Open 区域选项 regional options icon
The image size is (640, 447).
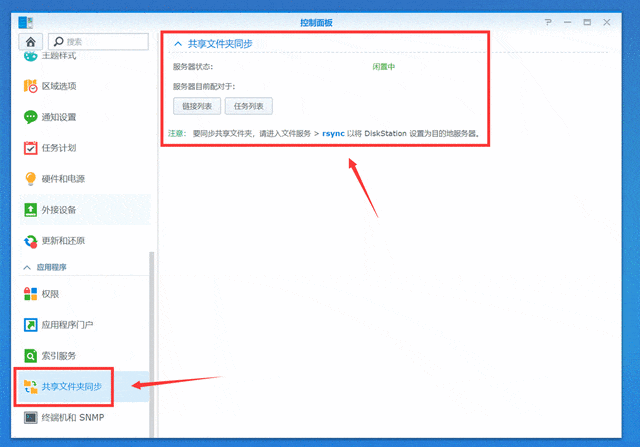tap(31, 86)
